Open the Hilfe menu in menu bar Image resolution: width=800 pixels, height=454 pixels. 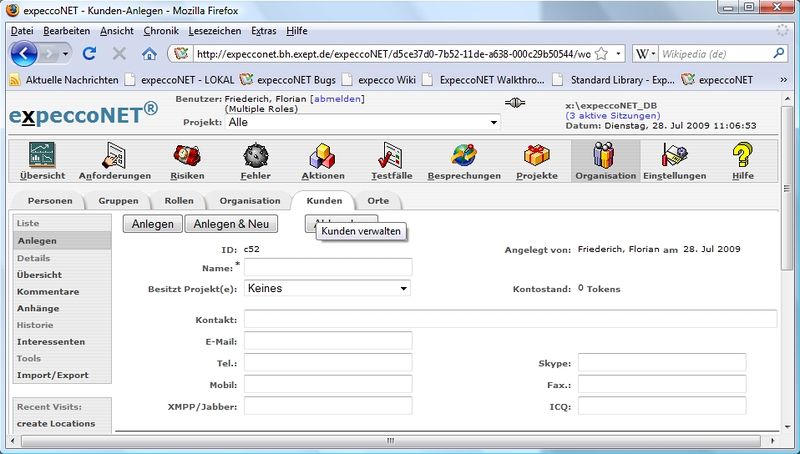point(296,31)
